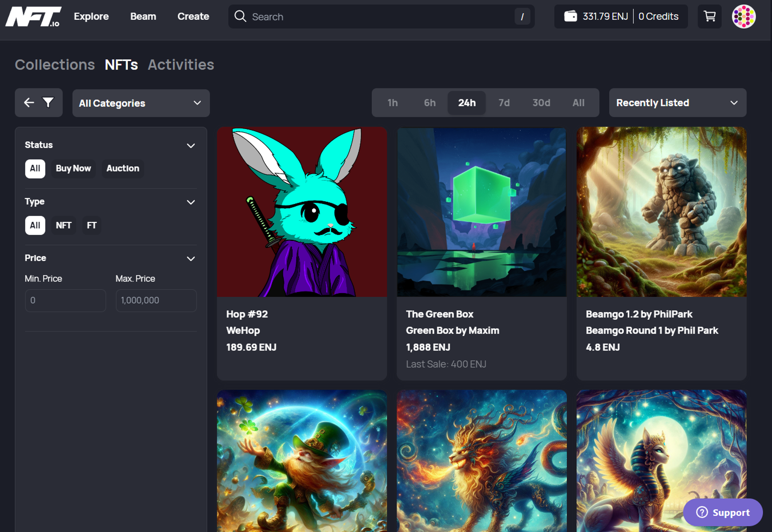
Task: Click the slash shortcut key badge
Action: [x=522, y=17]
